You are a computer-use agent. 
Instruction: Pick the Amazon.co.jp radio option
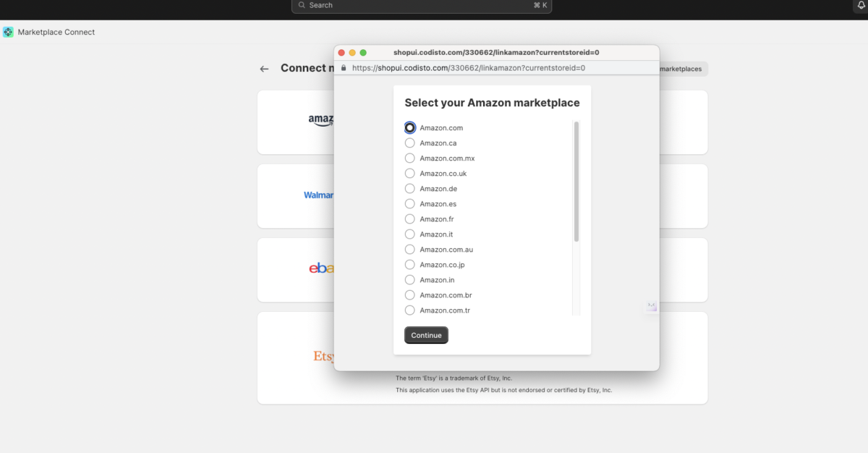tap(410, 265)
